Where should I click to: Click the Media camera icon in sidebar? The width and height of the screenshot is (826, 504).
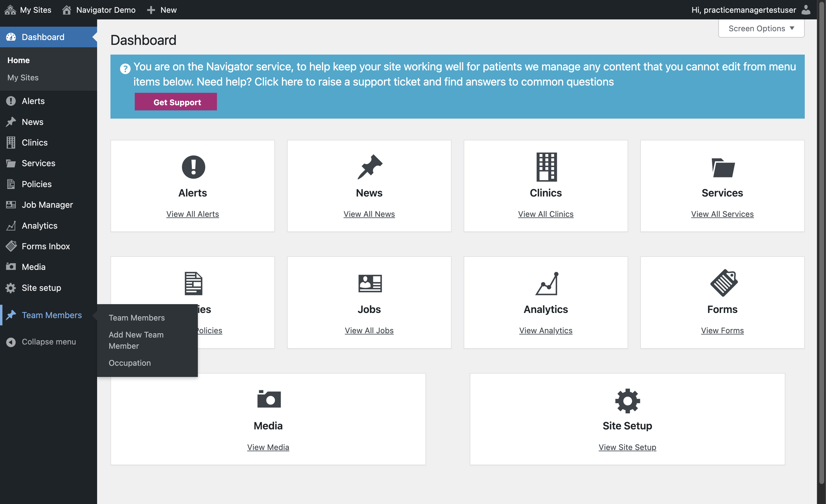tap(11, 267)
